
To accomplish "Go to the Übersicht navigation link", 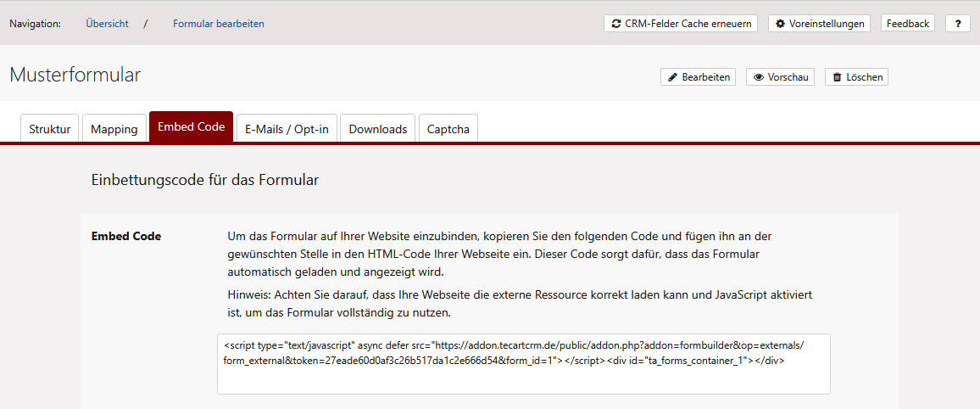I will 107,24.
